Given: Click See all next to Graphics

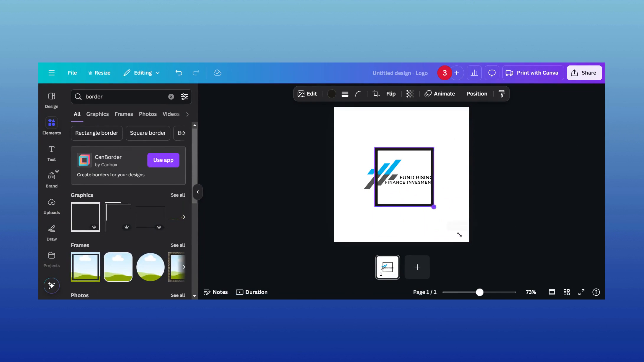Looking at the screenshot, I should pos(178,195).
